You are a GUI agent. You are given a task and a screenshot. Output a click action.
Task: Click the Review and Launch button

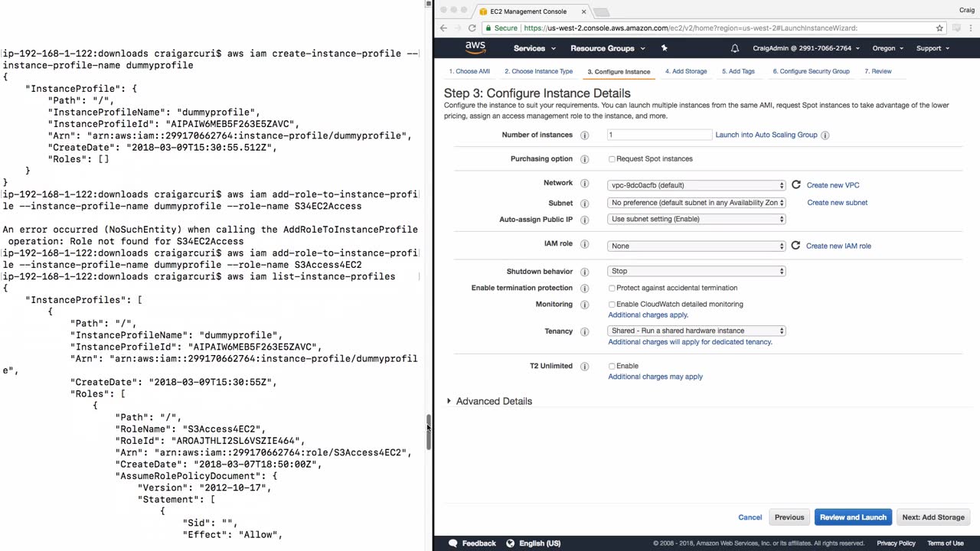coord(853,517)
